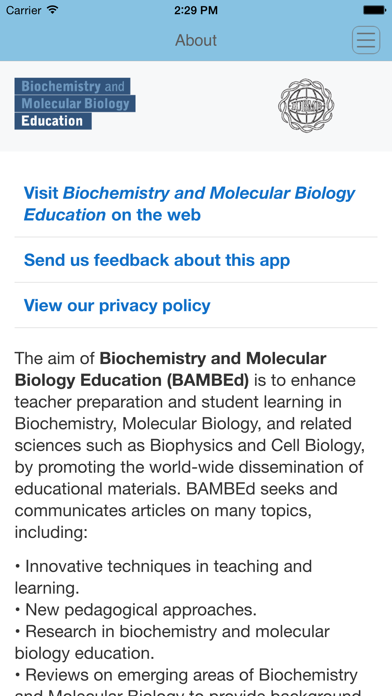The image size is (392, 696).
Task: Tap the Wi-Fi signal icon in status bar
Action: pyautogui.click(x=53, y=10)
